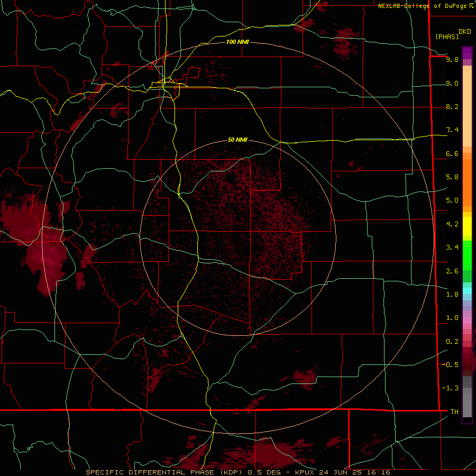Click the -0.5 scale value
Screen dimensions: 476x476
pos(451,364)
